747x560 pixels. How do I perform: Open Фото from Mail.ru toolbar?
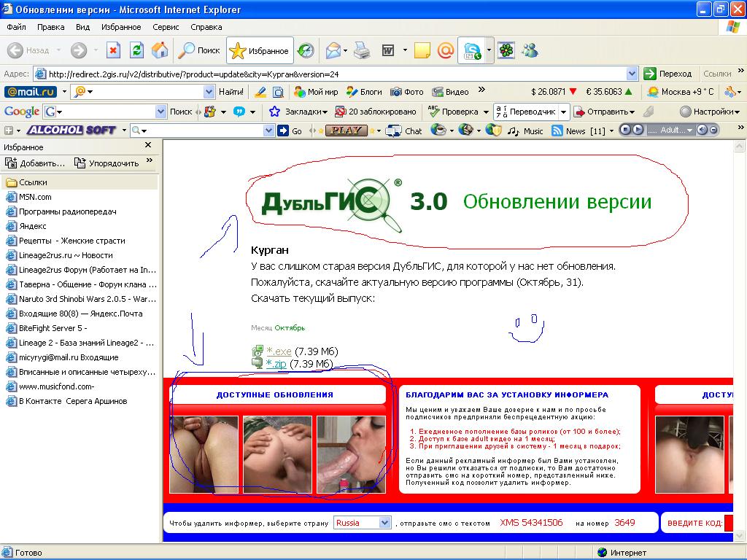(407, 92)
